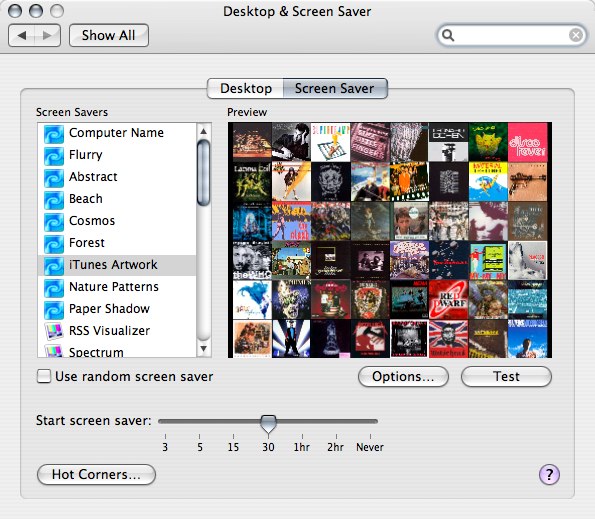Click the Paper Shadow screen saver icon
The image size is (595, 519).
[x=54, y=309]
